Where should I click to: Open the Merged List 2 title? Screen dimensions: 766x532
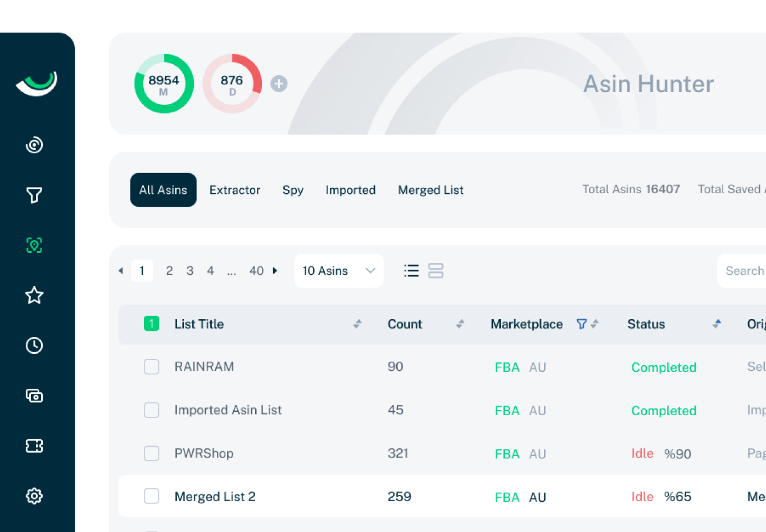tap(215, 497)
